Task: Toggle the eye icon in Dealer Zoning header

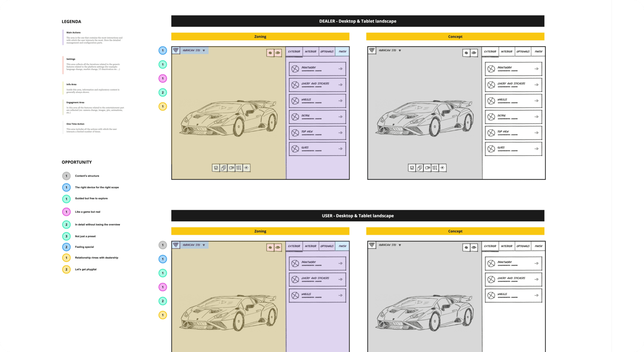Action: click(278, 53)
